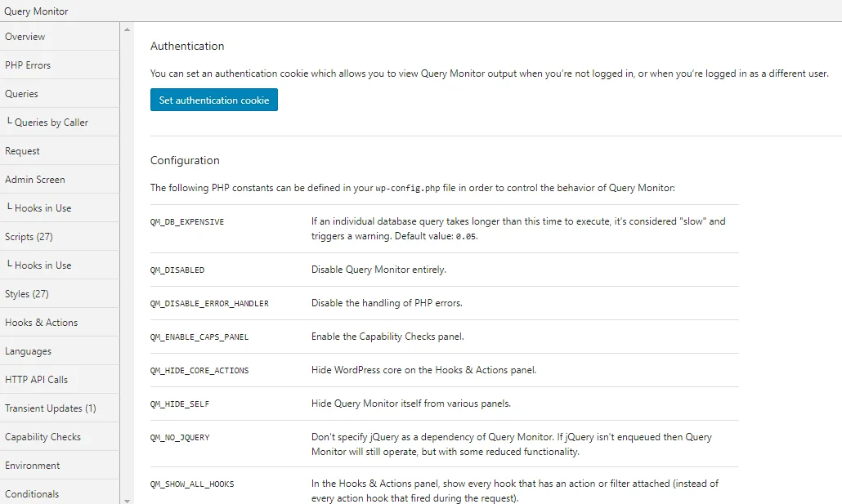The height and width of the screenshot is (504, 842).
Task: Click the QM_ENABLE_CAPS_PANEL constant
Action: click(199, 337)
